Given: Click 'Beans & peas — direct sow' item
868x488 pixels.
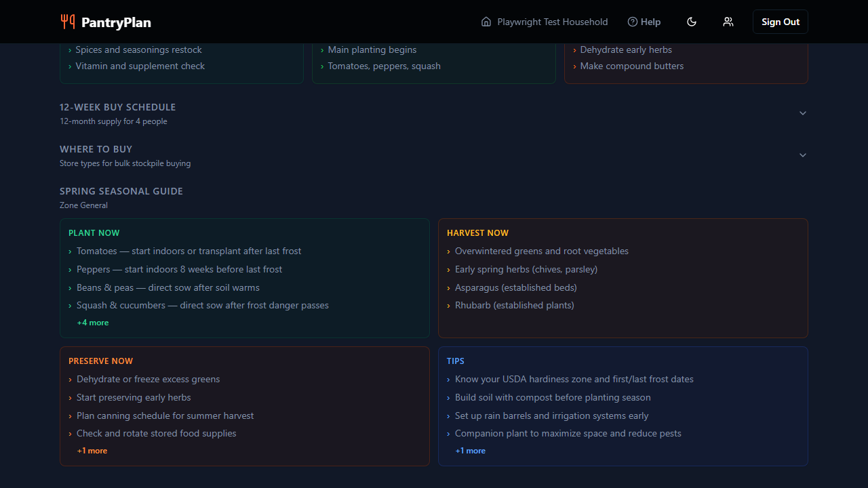Looking at the screenshot, I should (x=168, y=287).
